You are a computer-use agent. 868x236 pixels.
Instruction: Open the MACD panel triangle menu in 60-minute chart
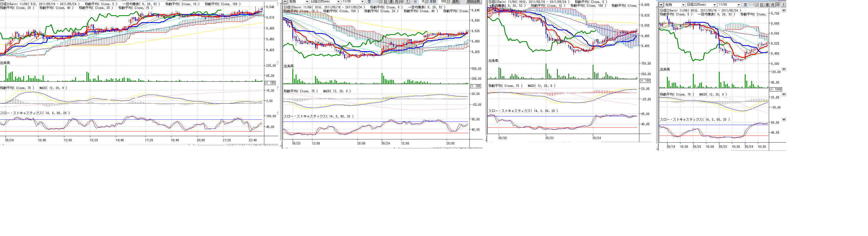(783, 94)
